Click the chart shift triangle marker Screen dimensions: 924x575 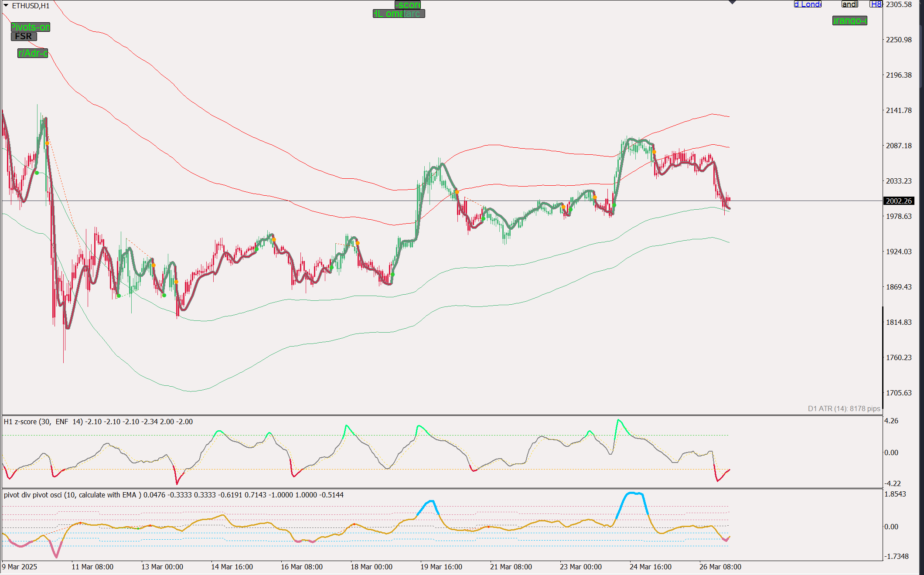[x=733, y=2]
